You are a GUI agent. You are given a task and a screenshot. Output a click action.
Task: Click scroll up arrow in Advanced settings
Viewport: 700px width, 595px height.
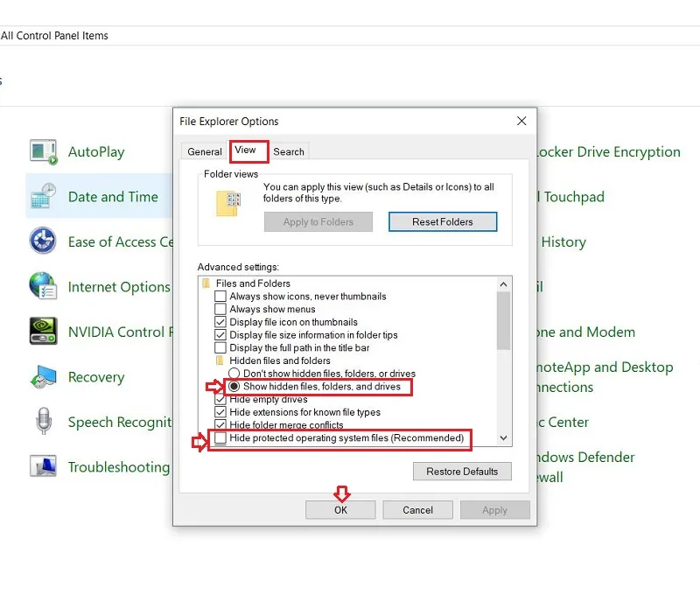pyautogui.click(x=504, y=284)
